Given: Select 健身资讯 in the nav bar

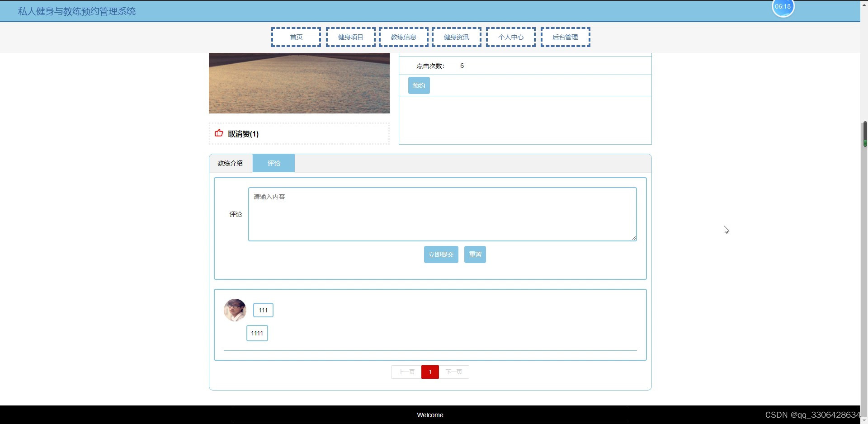Looking at the screenshot, I should click(x=457, y=37).
